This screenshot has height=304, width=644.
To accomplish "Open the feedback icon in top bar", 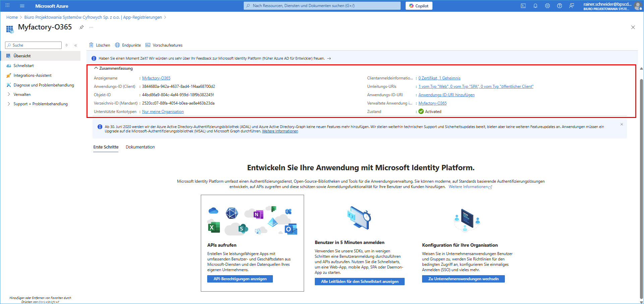I will point(572,6).
